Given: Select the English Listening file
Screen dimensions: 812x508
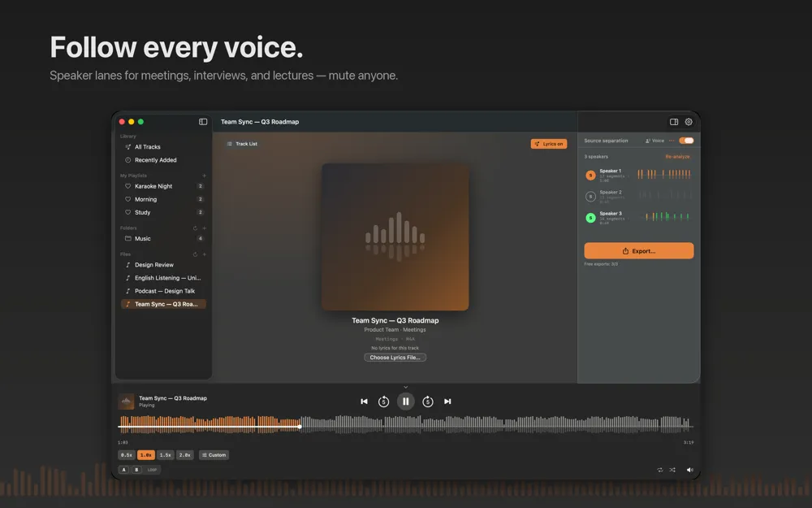Looking at the screenshot, I should 163,278.
